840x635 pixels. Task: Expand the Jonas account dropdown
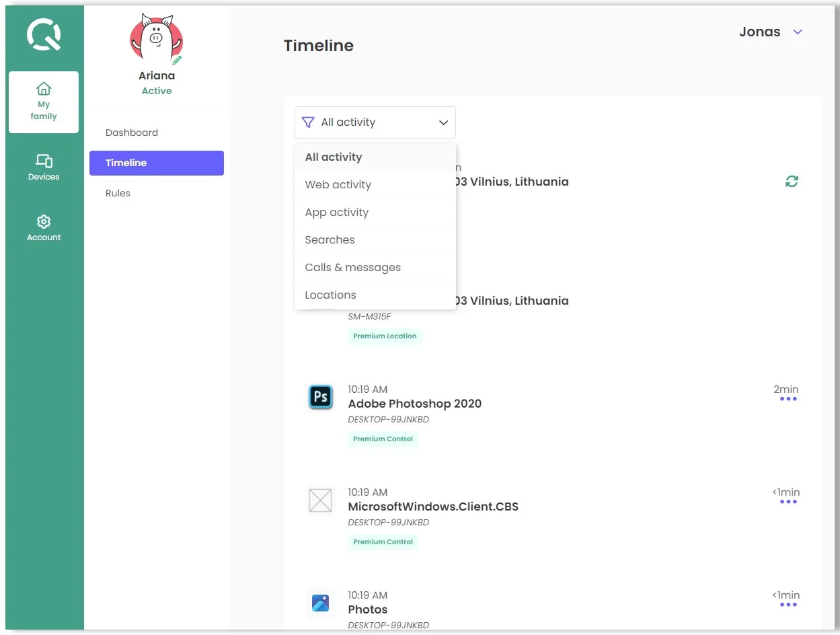798,32
